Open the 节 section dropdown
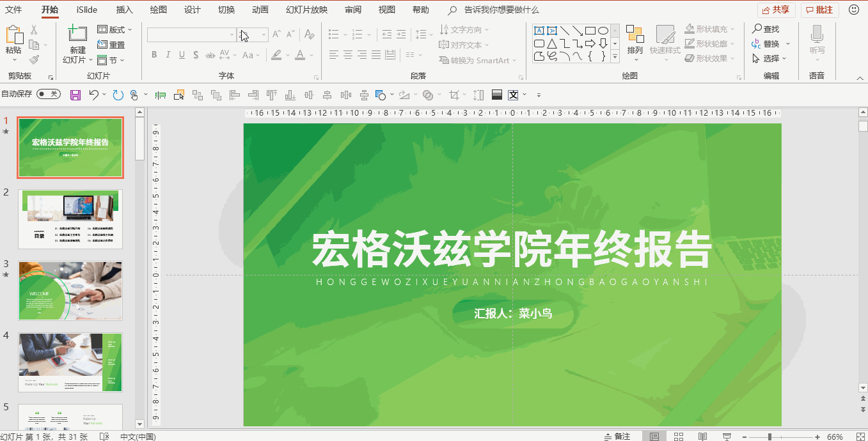The width and height of the screenshot is (868, 441). [111, 60]
